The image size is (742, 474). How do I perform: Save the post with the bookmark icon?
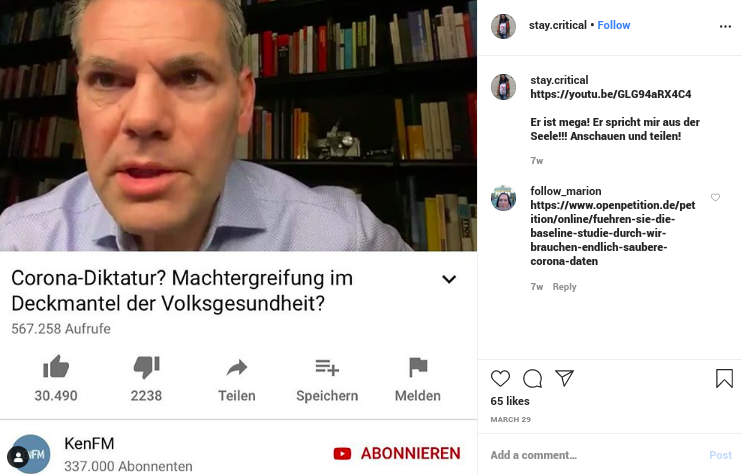[724, 378]
